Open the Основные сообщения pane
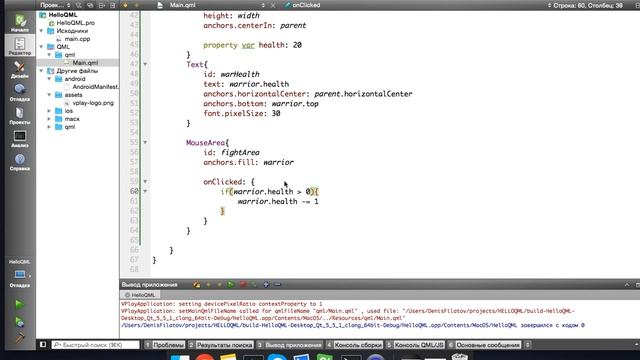The width and height of the screenshot is (640, 360). pos(484,345)
